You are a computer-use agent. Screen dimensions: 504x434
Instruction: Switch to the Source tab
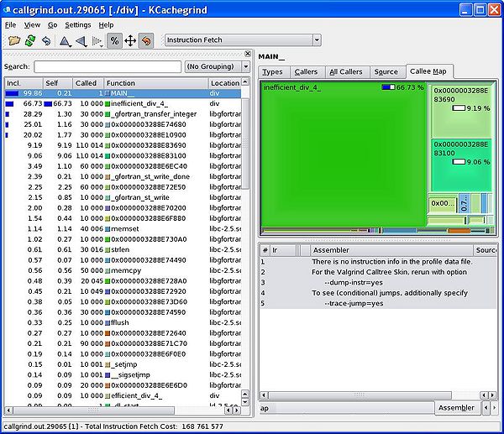click(x=386, y=72)
